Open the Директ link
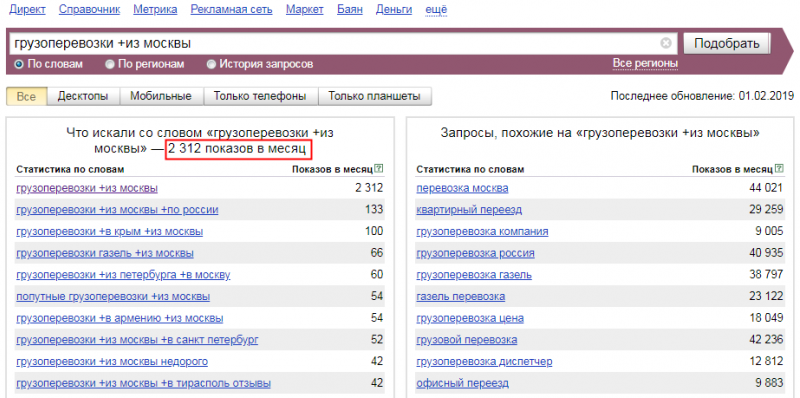This screenshot has height=398, width=800. (28, 9)
